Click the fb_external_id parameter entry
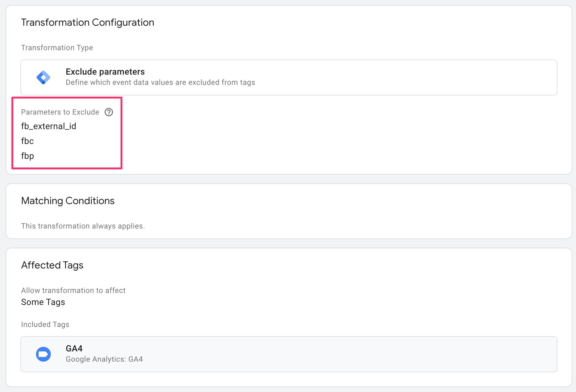This screenshot has height=392, width=576. 49,126
